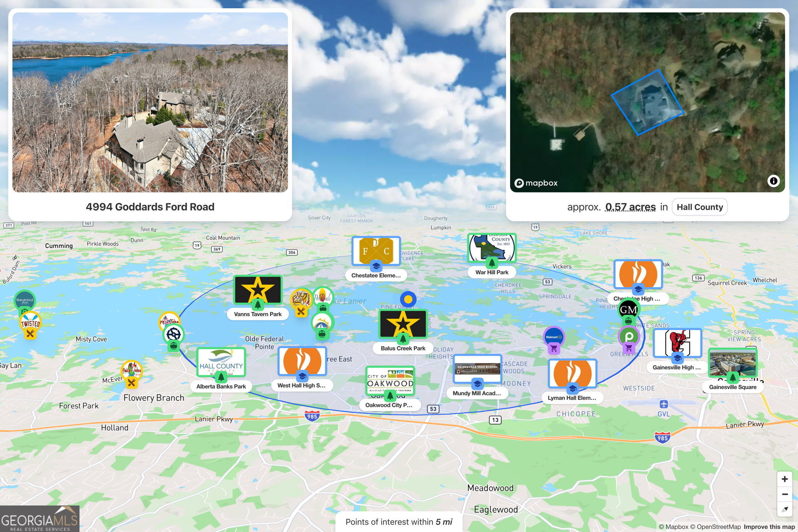Click the GM marker icon
The height and width of the screenshot is (532, 798).
pos(628,310)
